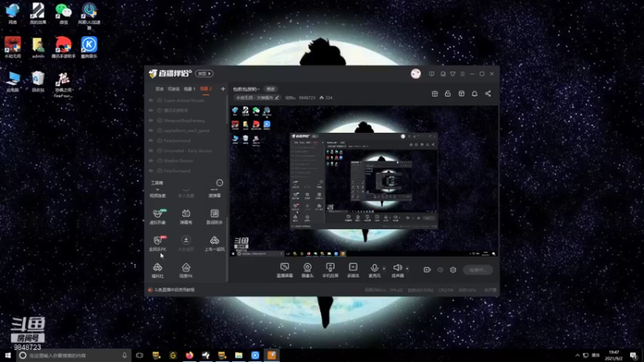Viewport: 644px width, 362px height.
Task: Open the disabled download-icon tool
Action: [x=186, y=244]
